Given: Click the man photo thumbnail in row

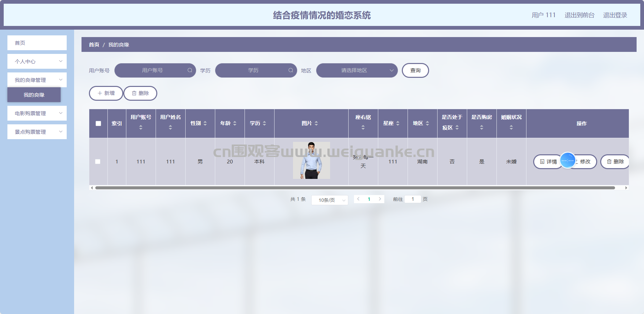Looking at the screenshot, I should tap(311, 160).
